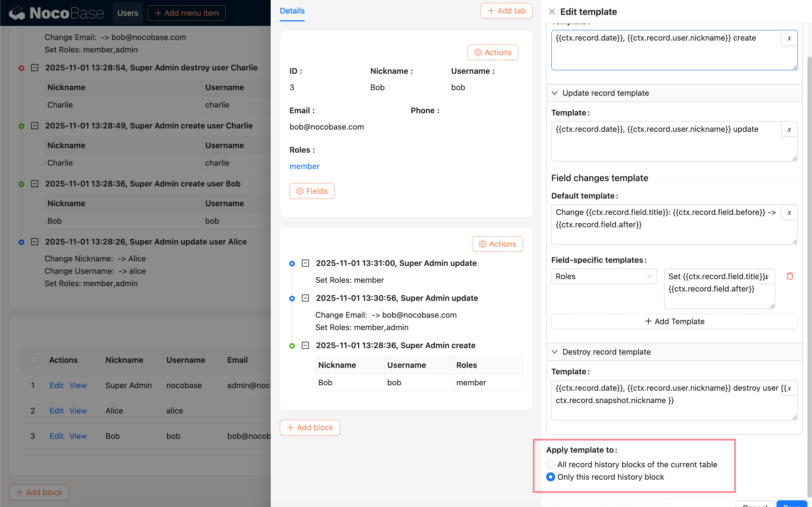Select All record history blocks radio

pos(550,464)
